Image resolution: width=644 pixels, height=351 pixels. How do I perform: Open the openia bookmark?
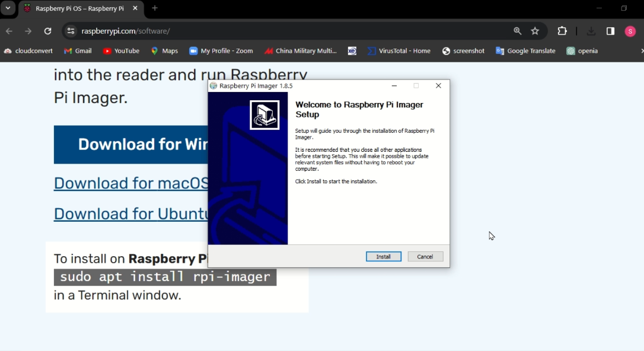(582, 51)
